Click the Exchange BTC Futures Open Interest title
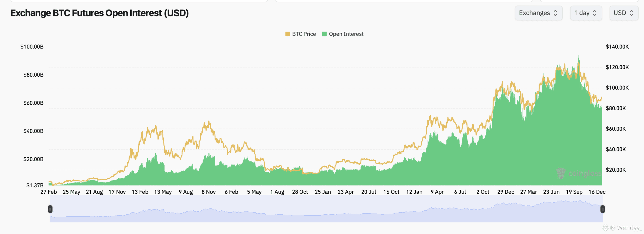This screenshot has width=644, height=234. pyautogui.click(x=99, y=13)
